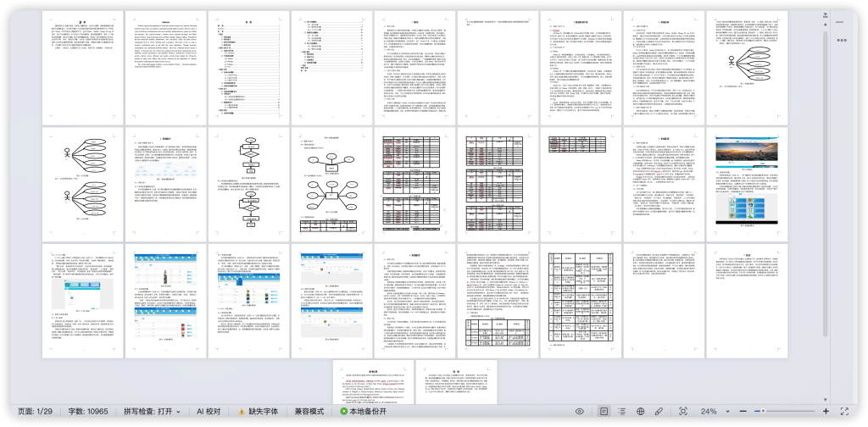Select the first page 摘要 thumbnail
Viewport: 868px width, 427px height.
tap(82, 68)
